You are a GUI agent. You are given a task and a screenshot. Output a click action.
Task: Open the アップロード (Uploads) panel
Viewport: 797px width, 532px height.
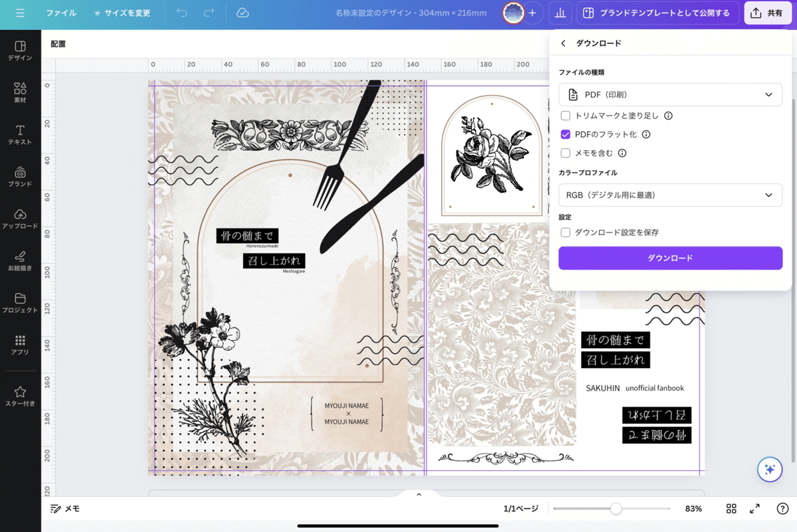click(x=20, y=219)
